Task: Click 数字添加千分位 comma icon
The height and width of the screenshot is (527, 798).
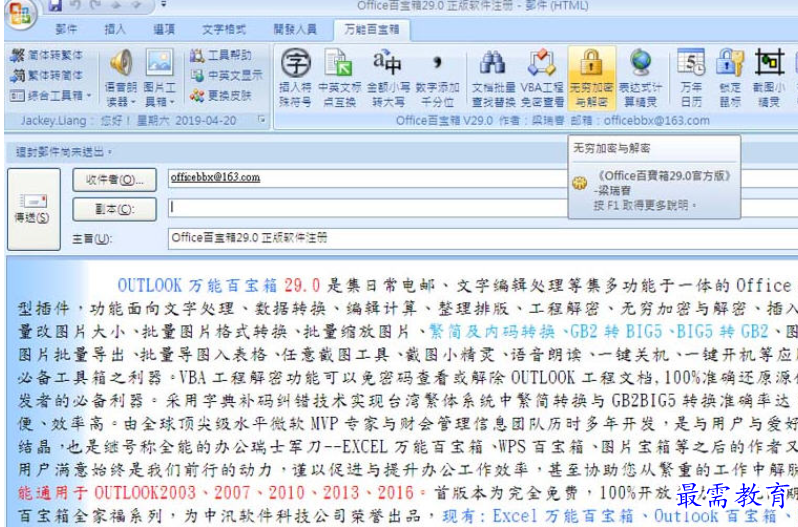Action: pos(437,77)
